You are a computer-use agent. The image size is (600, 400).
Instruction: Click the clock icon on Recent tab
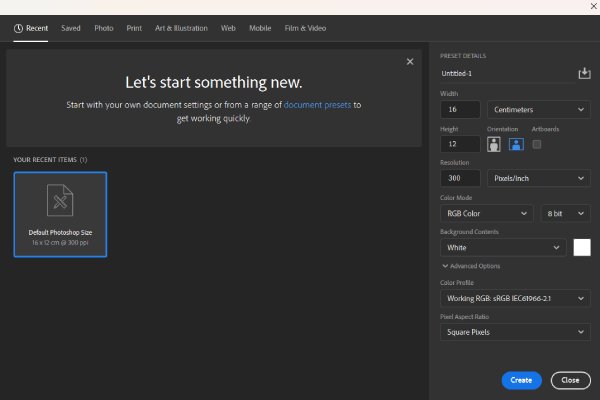[18, 29]
